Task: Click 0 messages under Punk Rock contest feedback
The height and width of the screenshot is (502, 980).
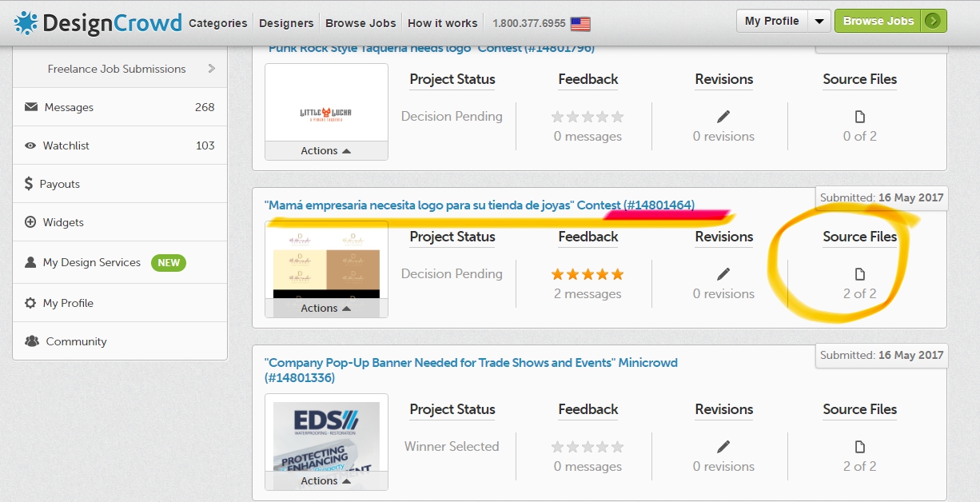Action: (x=588, y=137)
